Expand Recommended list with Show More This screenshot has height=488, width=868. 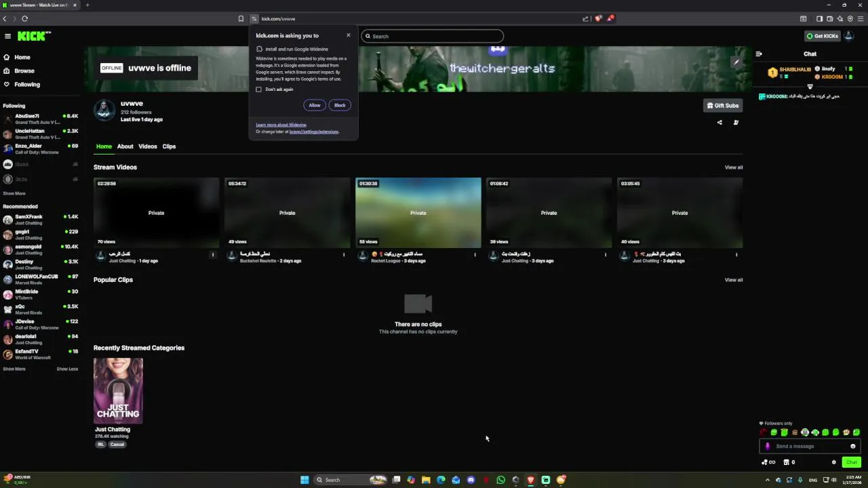[14, 369]
